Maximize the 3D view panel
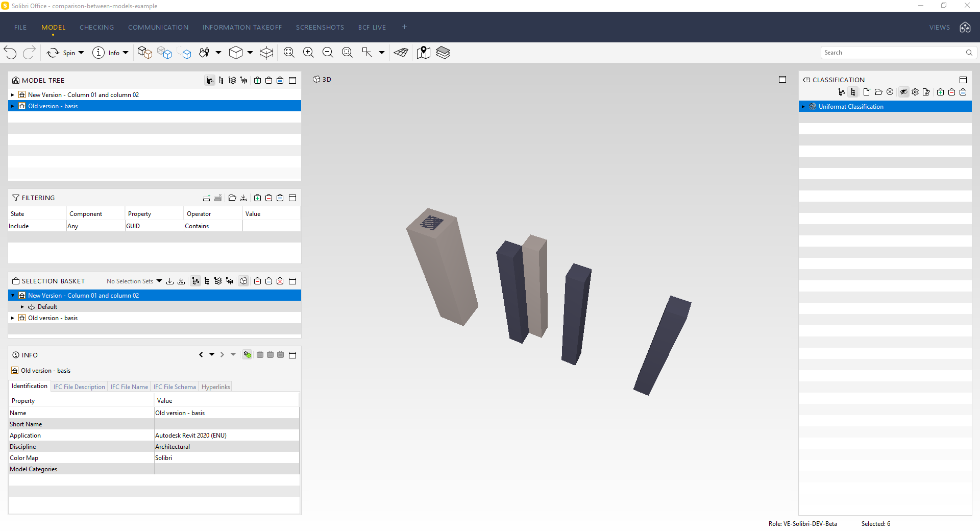 pyautogui.click(x=782, y=80)
